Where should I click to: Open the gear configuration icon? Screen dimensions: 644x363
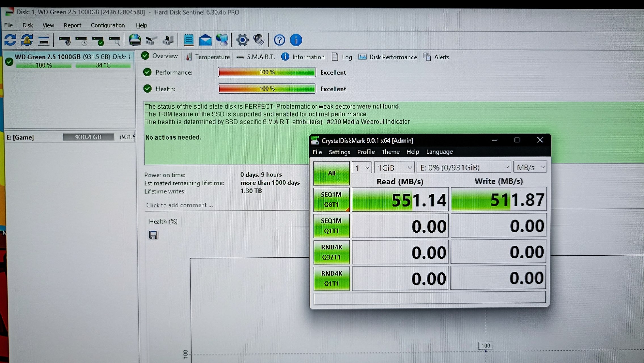[242, 40]
